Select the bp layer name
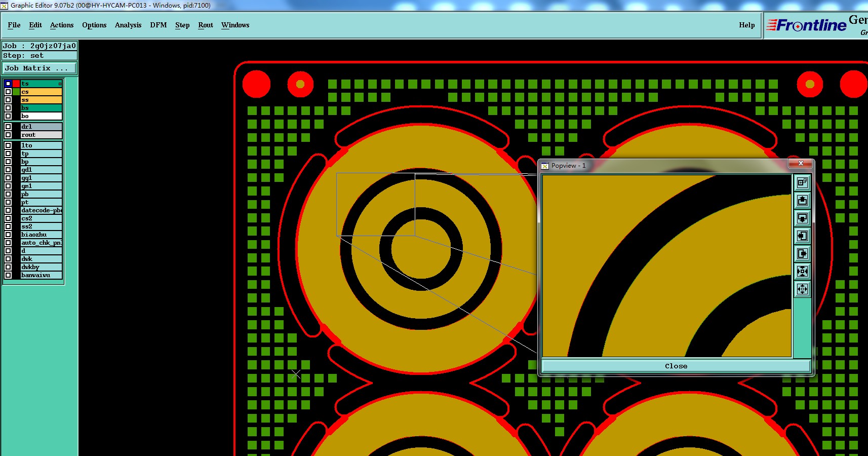This screenshot has width=868, height=456. coord(41,162)
